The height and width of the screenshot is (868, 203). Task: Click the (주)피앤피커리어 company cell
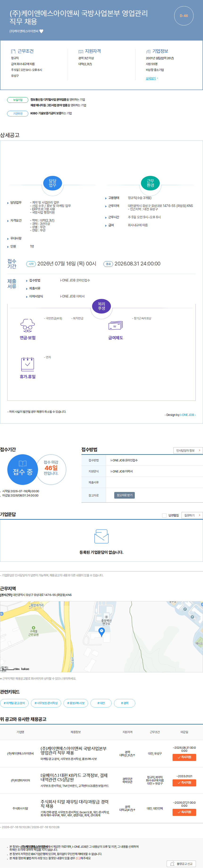pos(20,780)
